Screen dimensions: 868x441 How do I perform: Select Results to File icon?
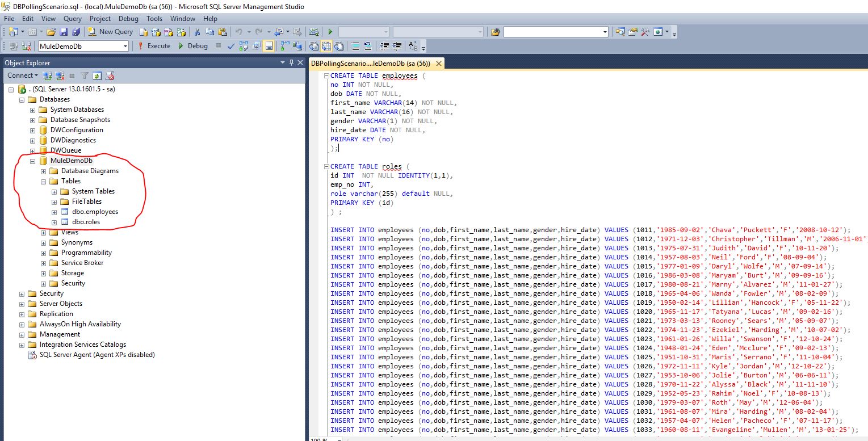coord(339,46)
